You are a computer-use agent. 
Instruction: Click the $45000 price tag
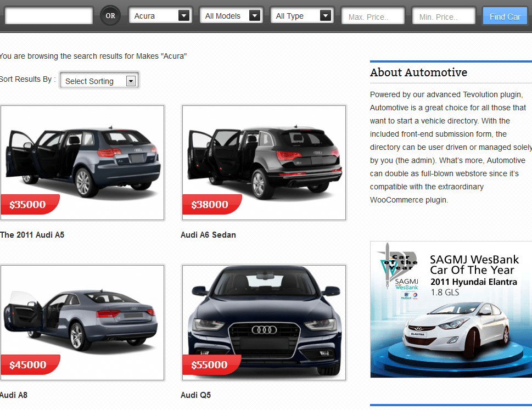[30, 364]
